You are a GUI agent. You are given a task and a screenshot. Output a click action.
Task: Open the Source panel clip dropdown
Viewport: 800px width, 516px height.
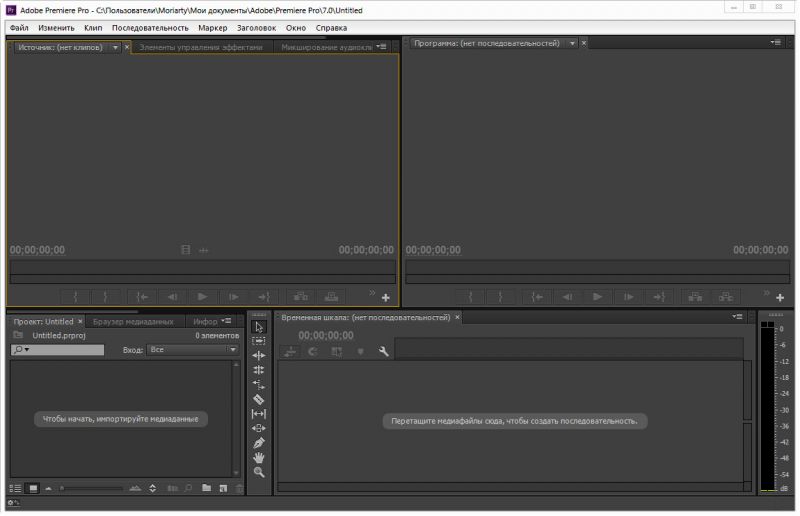(115, 47)
